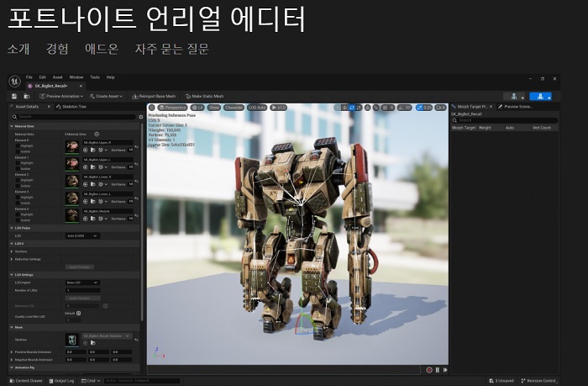Switch to the Skeleton Tree tab
Viewport: 588px width, 386px height.
74,107
